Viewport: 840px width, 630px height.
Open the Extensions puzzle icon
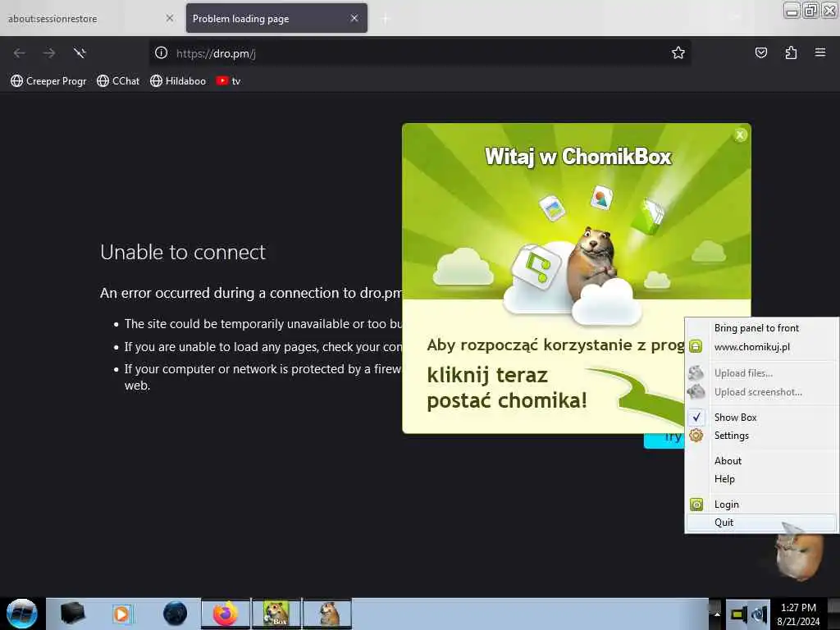(x=791, y=52)
